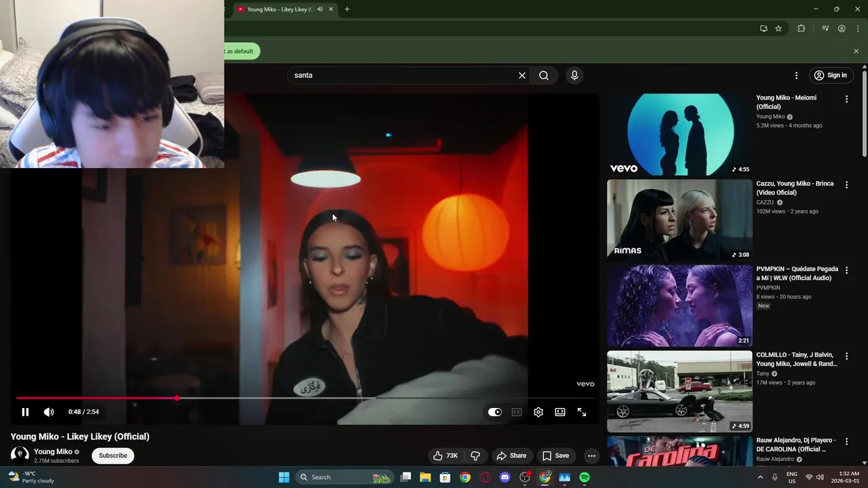868x488 pixels.
Task: Open Spotify from taskbar
Action: (585, 477)
